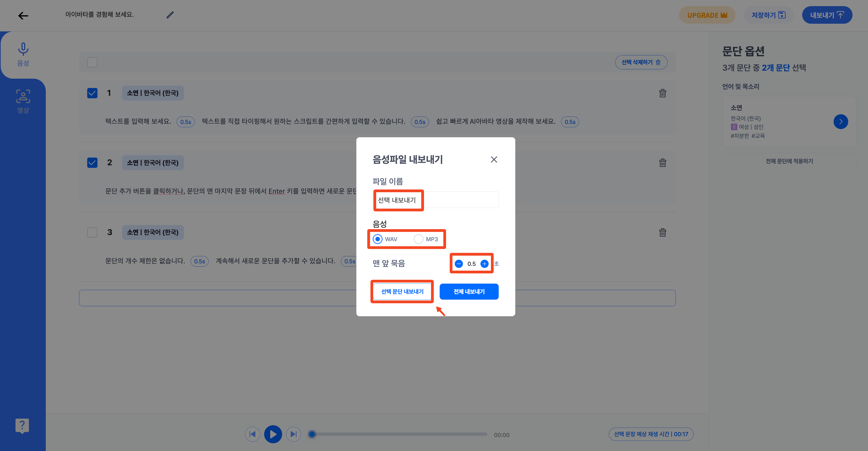Screen dimensions: 868x451
Task: Increase leading silence with plus button
Action: (x=484, y=264)
